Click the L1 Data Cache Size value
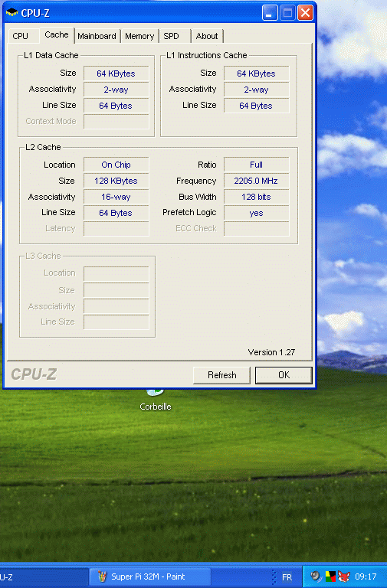 pos(116,73)
